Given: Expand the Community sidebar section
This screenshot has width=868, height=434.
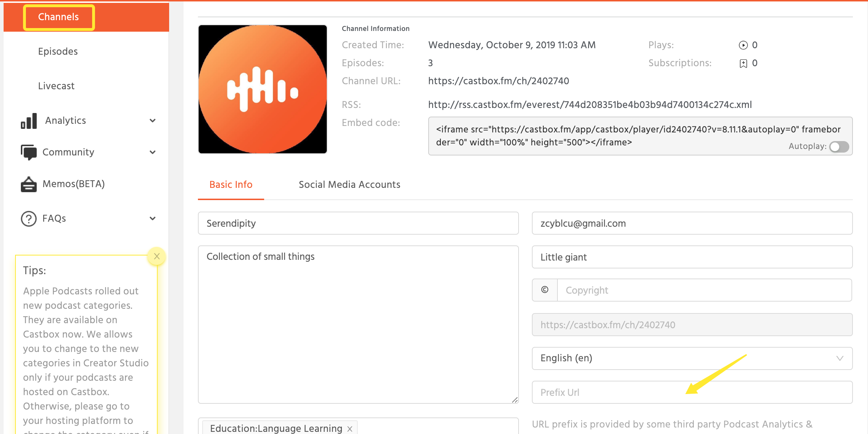Looking at the screenshot, I should tap(153, 152).
